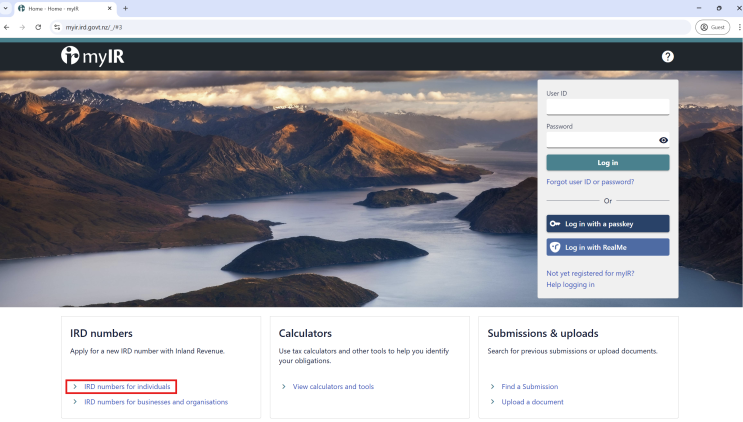This screenshot has height=422, width=743.
Task: Open Forgot user ID or password link
Action: pos(590,182)
